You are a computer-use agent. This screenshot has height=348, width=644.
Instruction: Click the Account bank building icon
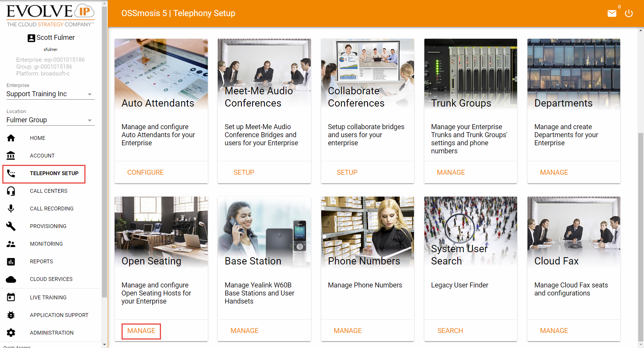click(11, 156)
